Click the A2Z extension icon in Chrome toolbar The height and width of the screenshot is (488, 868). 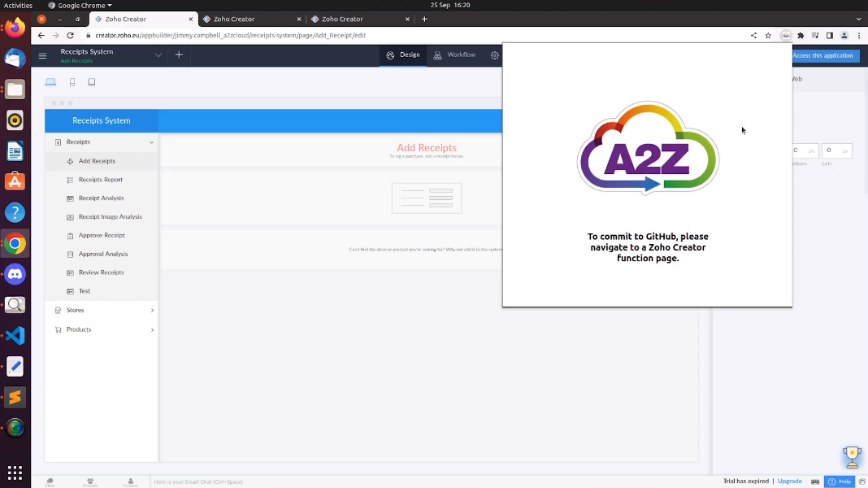coord(786,36)
